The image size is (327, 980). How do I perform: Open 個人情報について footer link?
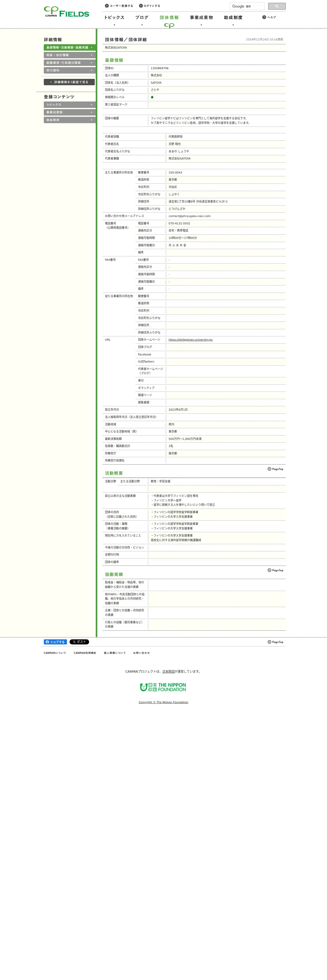[x=115, y=653]
